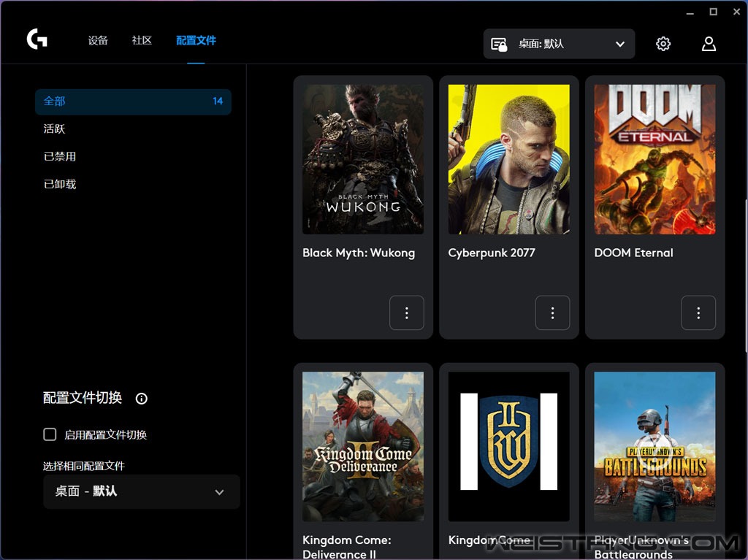Filter profiles by 活跃
Viewport: 748px width, 560px height.
click(x=55, y=129)
